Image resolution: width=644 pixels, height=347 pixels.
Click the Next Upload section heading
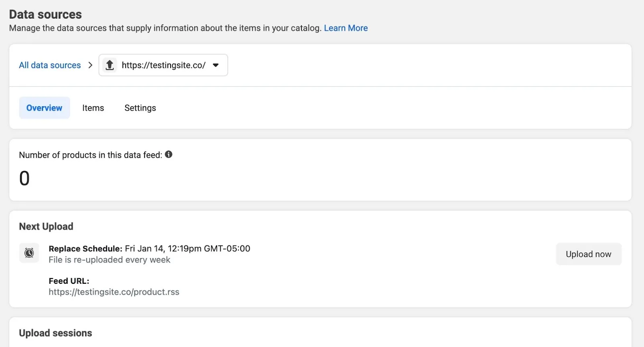point(46,227)
